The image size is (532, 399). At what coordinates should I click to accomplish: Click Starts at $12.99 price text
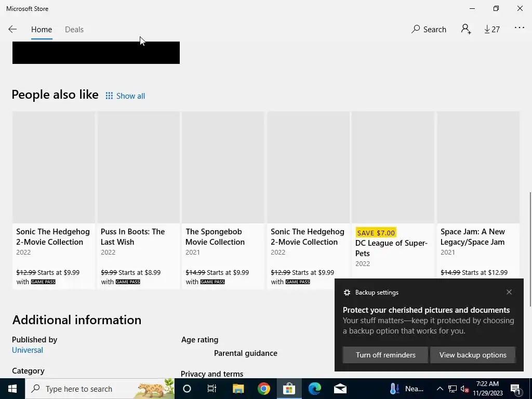[485, 272]
